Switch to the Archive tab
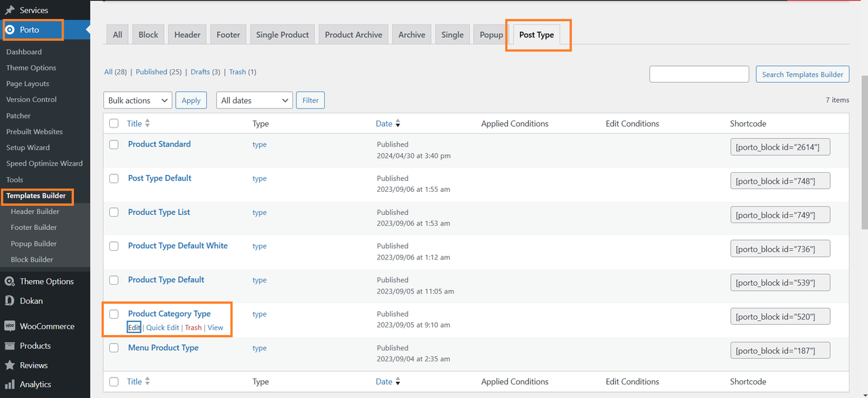 click(x=412, y=35)
